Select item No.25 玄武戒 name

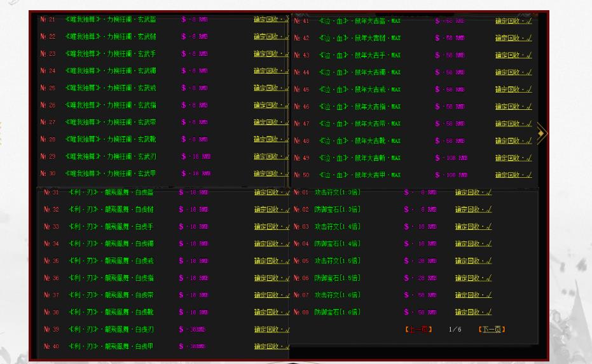[111, 88]
